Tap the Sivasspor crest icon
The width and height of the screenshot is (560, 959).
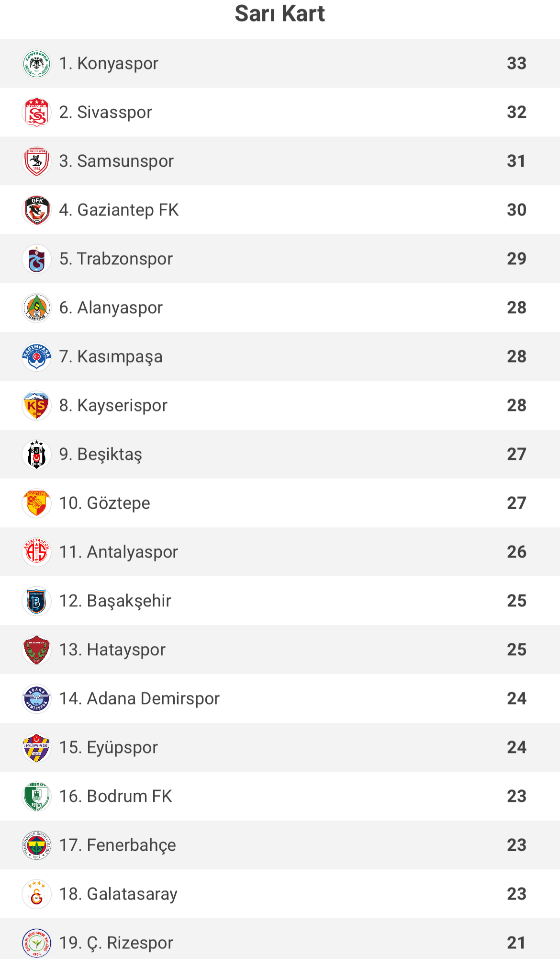tap(36, 112)
